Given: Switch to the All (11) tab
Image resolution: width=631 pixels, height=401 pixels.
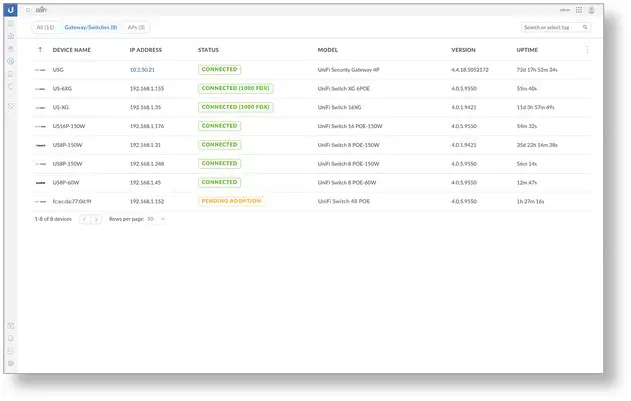Looking at the screenshot, I should pyautogui.click(x=45, y=27).
